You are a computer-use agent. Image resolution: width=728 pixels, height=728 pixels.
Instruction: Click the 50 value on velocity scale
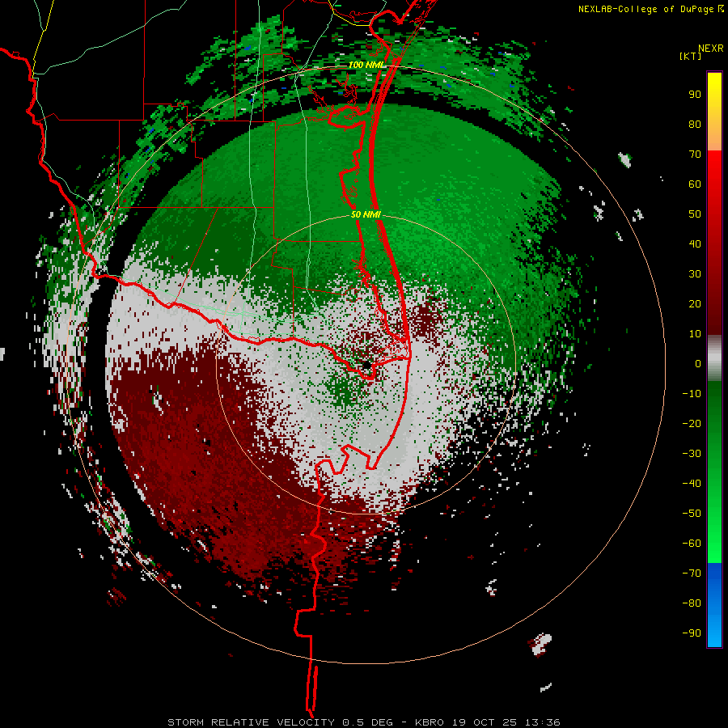(x=695, y=214)
